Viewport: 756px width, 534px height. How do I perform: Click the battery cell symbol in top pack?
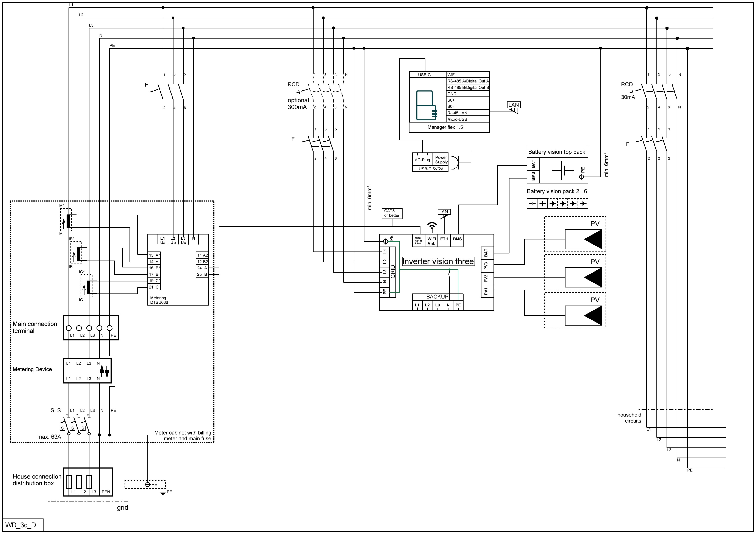(563, 171)
